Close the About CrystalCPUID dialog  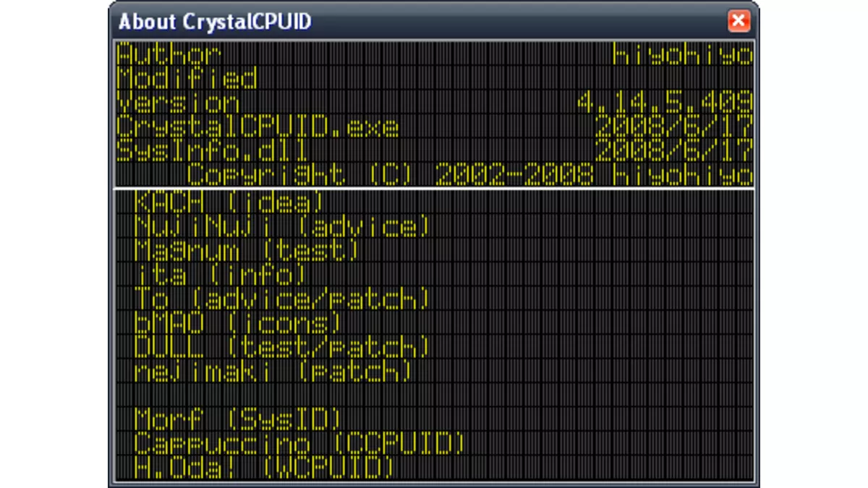coord(739,22)
